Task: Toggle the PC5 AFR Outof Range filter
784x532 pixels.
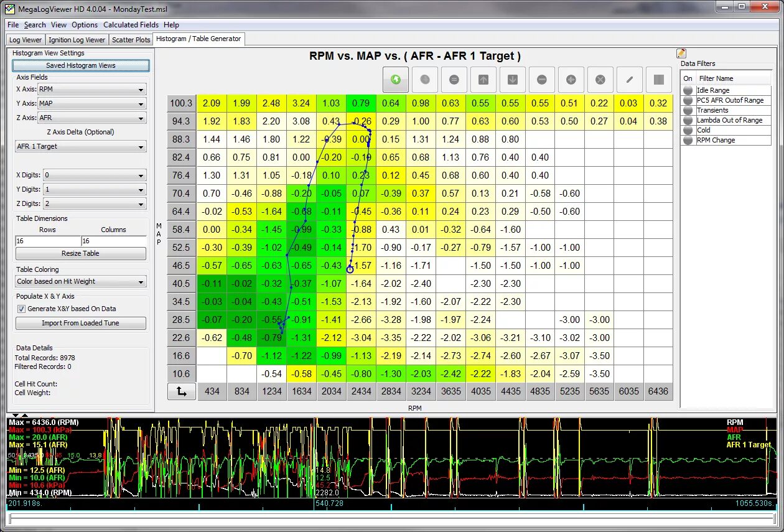Action: click(688, 100)
